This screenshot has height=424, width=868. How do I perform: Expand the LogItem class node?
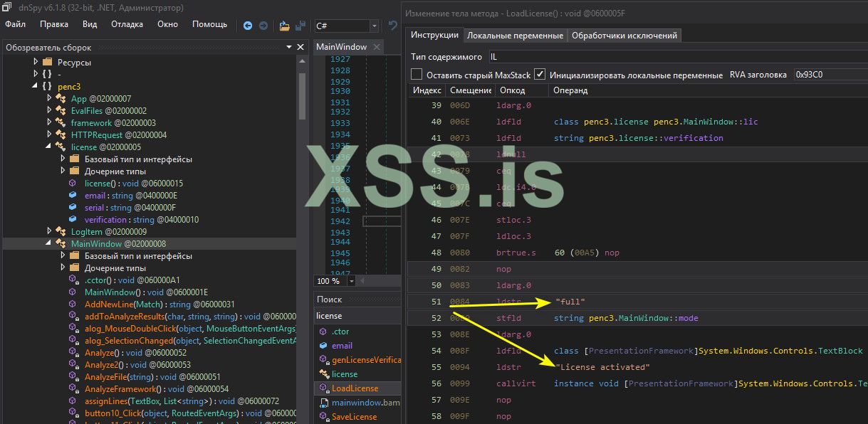[x=49, y=231]
